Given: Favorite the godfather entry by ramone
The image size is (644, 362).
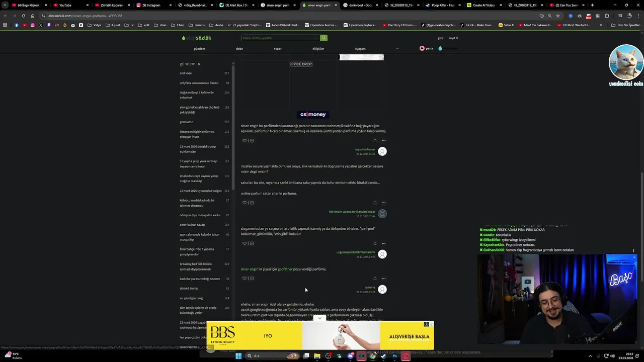Looking at the screenshot, I should click(245, 279).
